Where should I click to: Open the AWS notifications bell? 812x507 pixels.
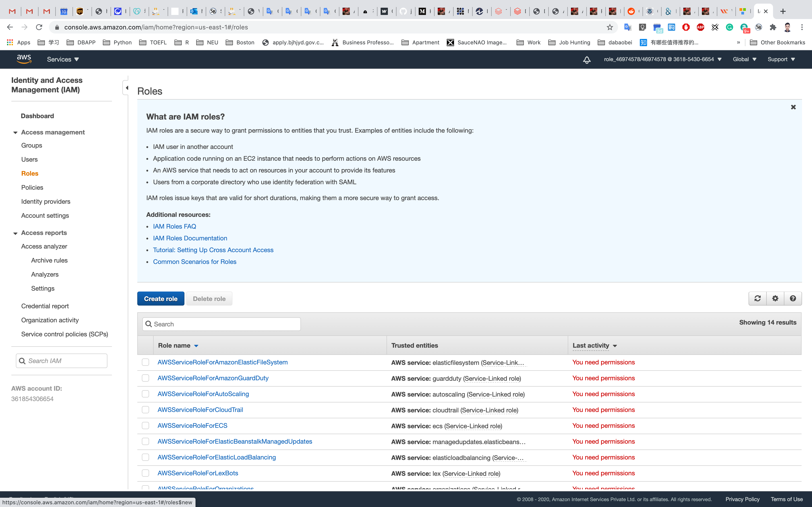587,60
